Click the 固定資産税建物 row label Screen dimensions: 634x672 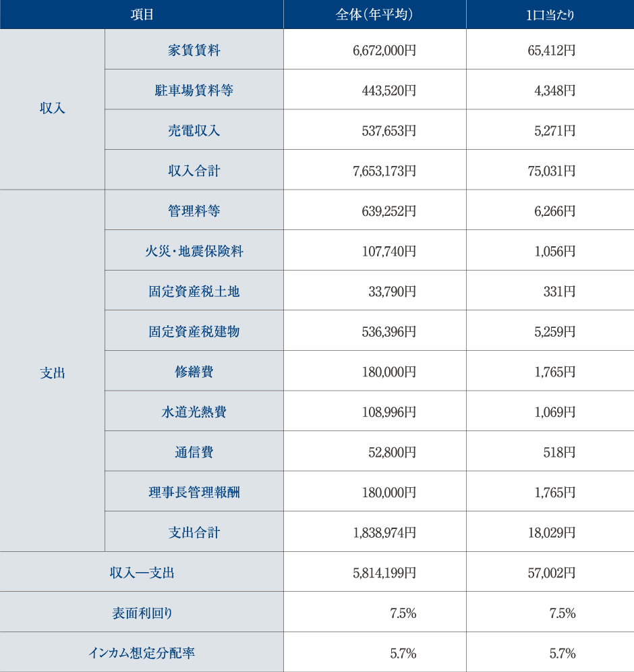(x=194, y=332)
